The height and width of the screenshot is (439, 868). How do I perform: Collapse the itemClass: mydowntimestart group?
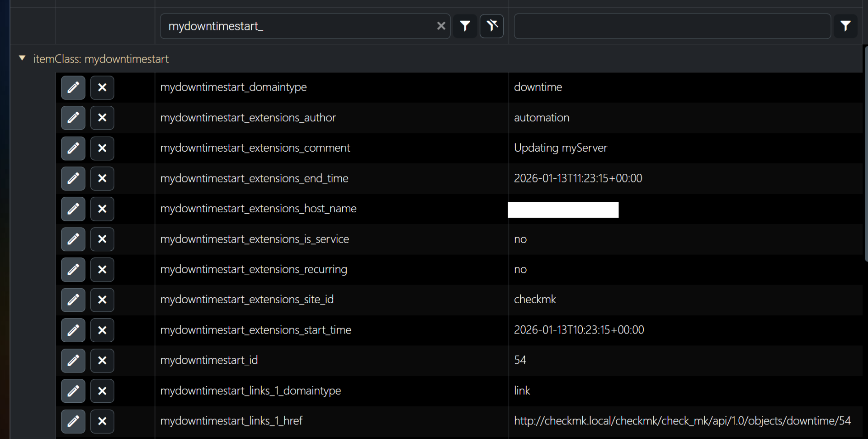22,58
